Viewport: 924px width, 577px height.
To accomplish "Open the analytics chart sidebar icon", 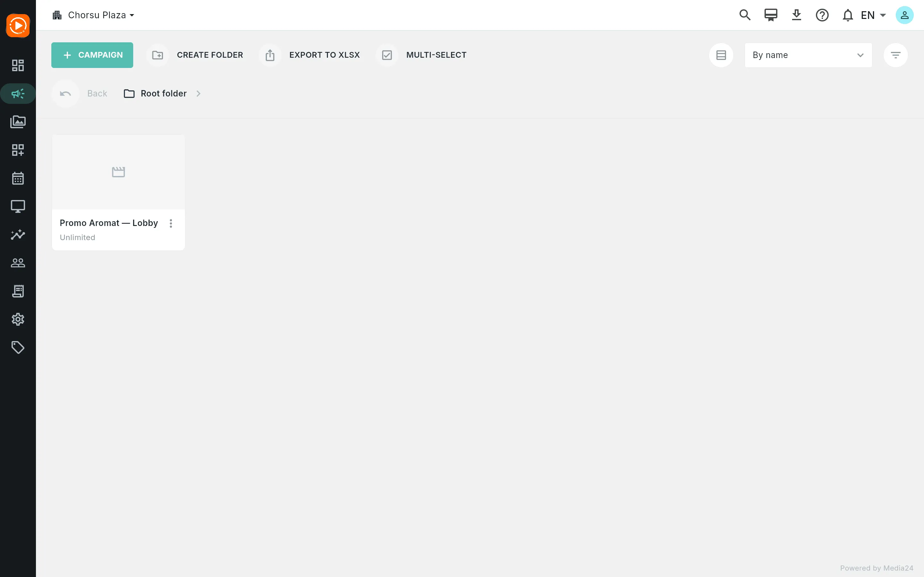I will pyautogui.click(x=18, y=235).
